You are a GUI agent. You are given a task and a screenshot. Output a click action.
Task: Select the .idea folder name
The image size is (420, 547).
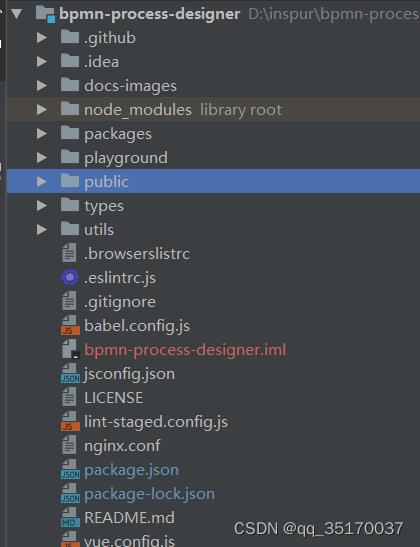point(101,62)
